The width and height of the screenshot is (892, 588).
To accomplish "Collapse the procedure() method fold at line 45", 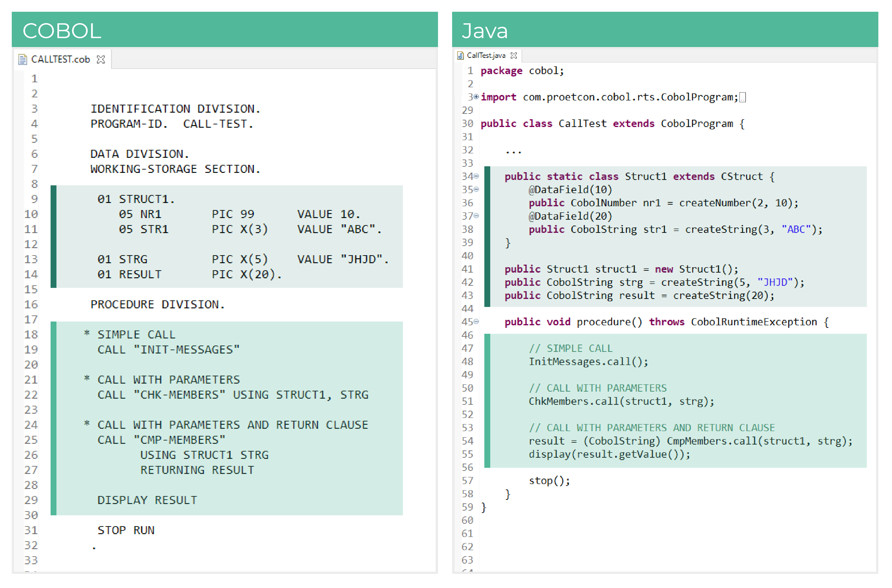I will [476, 322].
